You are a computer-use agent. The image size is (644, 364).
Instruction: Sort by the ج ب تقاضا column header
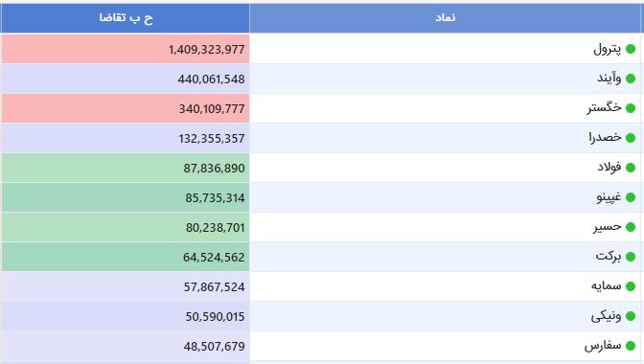pos(126,17)
